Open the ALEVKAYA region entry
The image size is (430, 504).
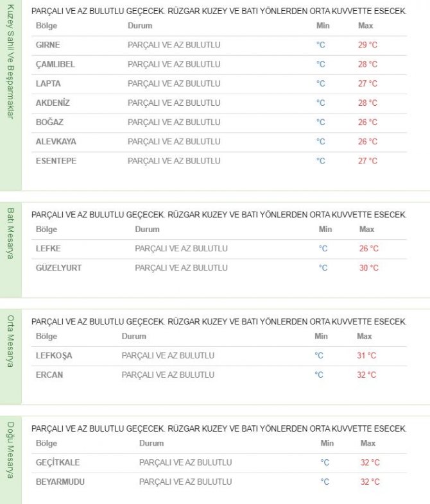pos(56,141)
